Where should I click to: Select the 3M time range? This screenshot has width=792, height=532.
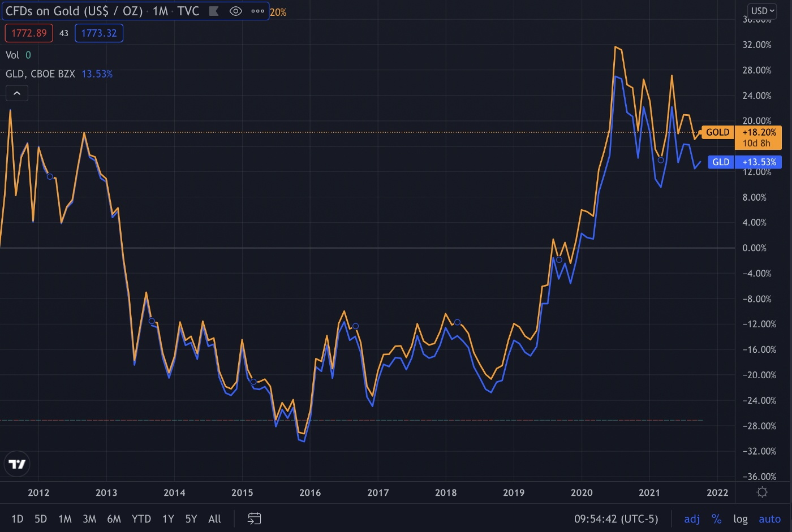89,518
